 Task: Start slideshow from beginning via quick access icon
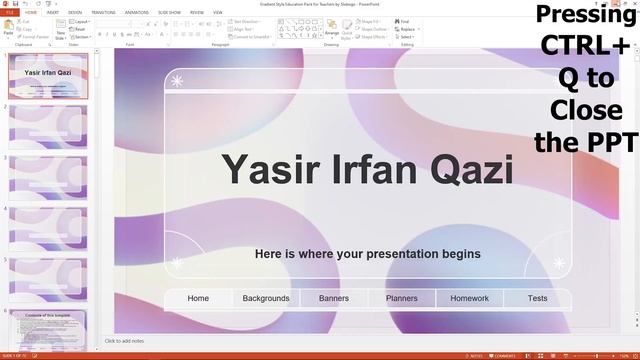tap(48, 4)
